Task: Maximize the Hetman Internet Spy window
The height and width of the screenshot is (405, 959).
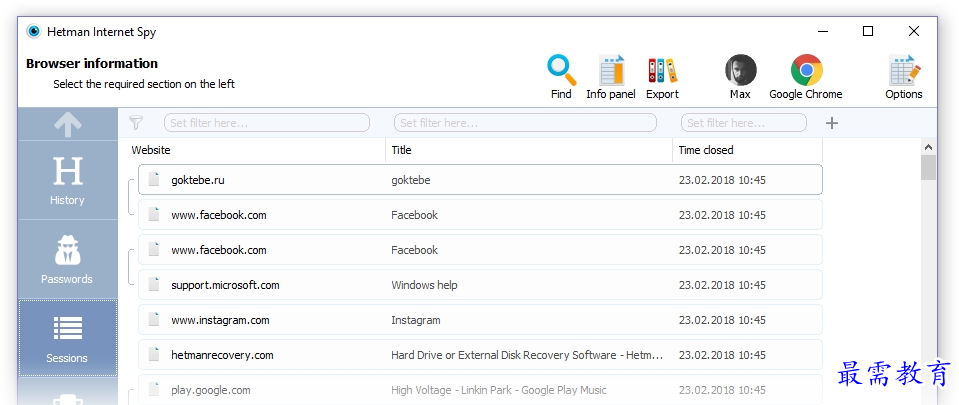Action: [868, 31]
